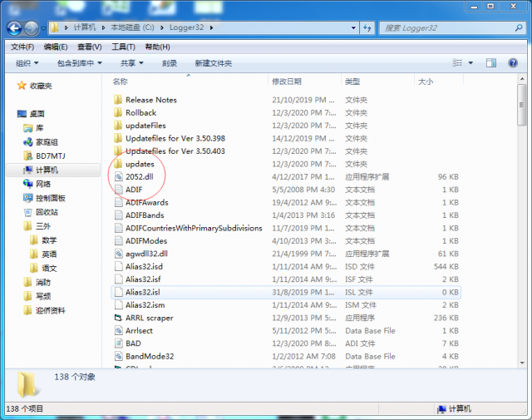Click the Alias32.isd file icon
Image resolution: width=532 pixels, height=420 pixels.
118,266
